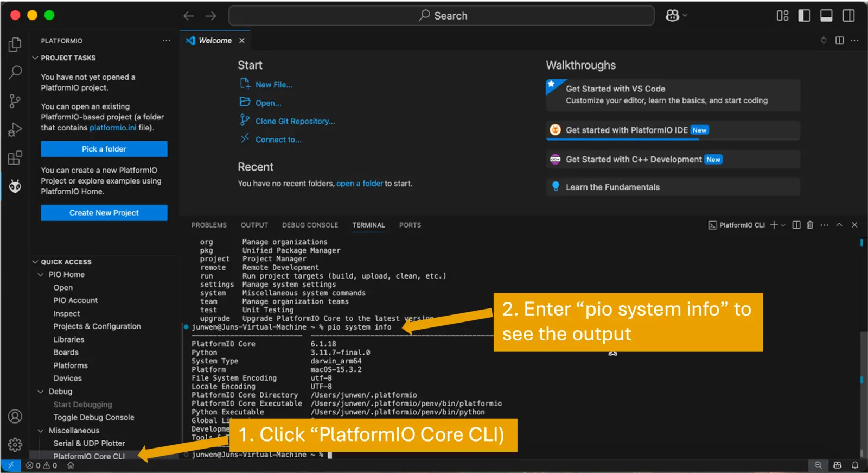
Task: Open Get Started with C++ Development walkthrough
Action: tap(673, 160)
